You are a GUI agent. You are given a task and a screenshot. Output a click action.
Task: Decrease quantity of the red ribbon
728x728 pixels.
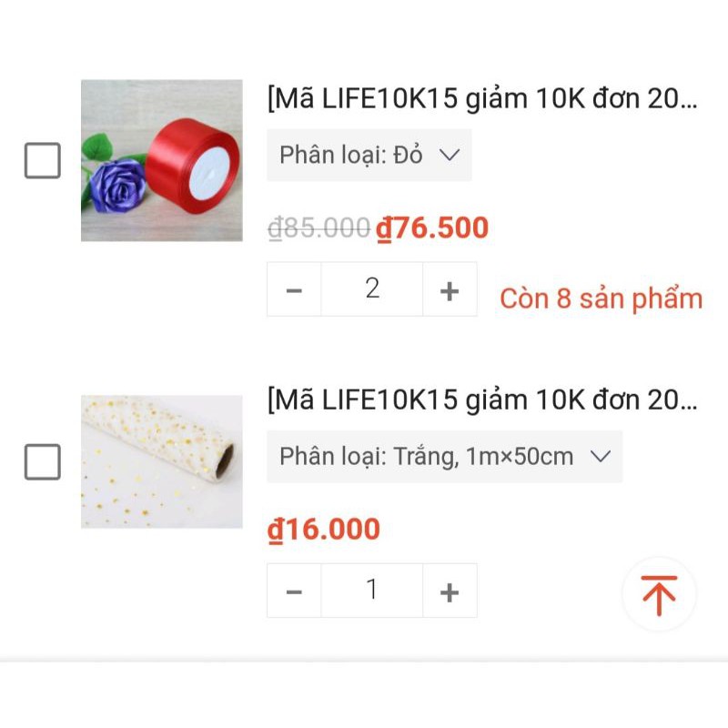pyautogui.click(x=294, y=290)
